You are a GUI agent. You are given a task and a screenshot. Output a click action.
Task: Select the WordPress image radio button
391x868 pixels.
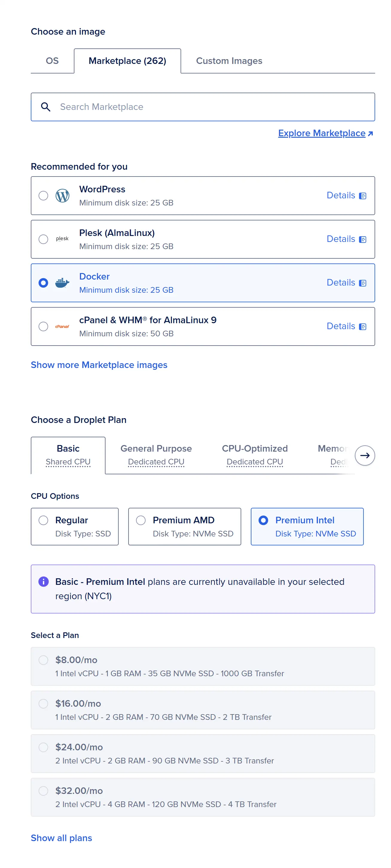(43, 195)
